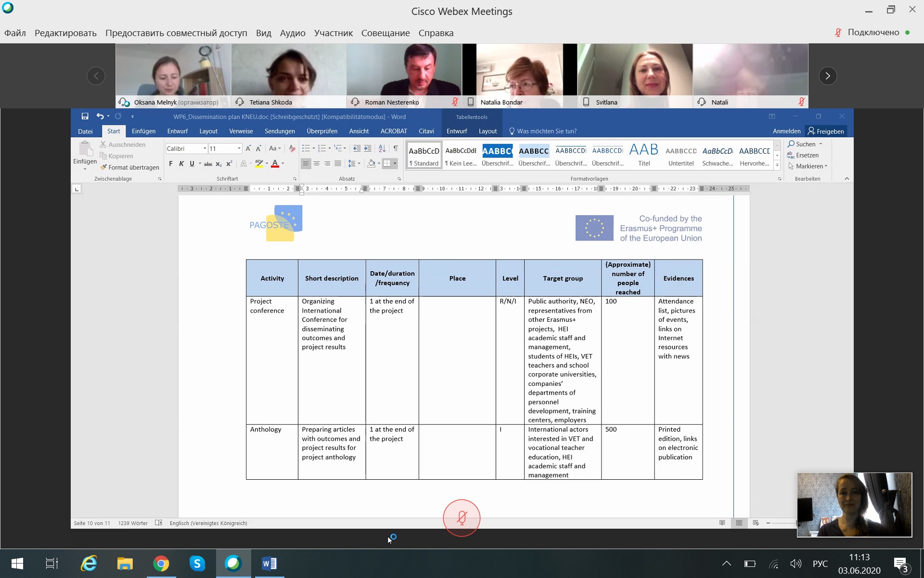Click the Freigeben share button

(826, 131)
